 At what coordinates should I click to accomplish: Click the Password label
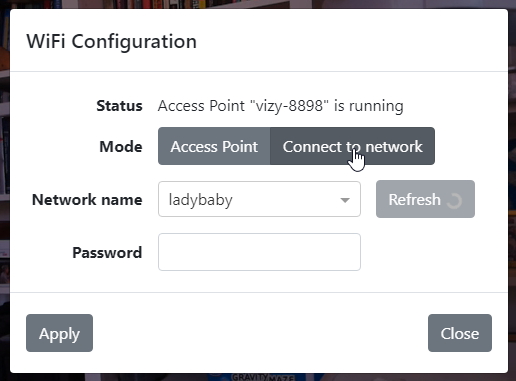pyautogui.click(x=107, y=253)
